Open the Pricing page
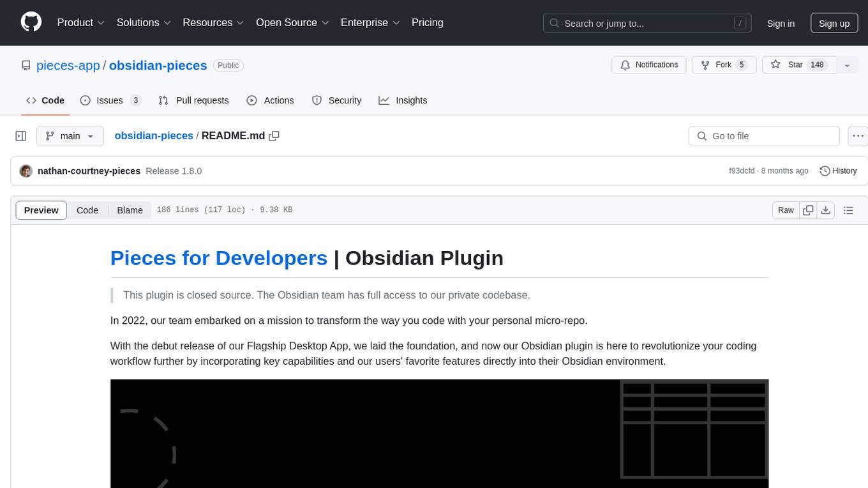The height and width of the screenshot is (488, 868). 428,22
